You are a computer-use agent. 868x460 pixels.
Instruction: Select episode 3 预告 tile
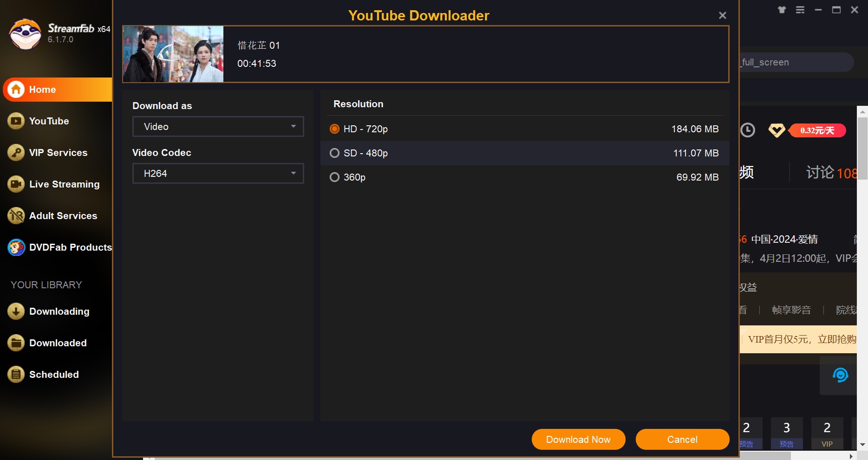(x=786, y=433)
